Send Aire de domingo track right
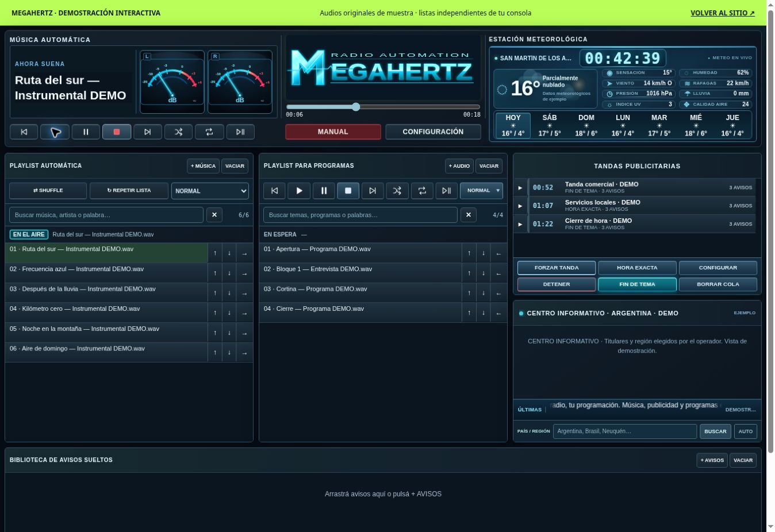Viewport: 775px width, 532px height. click(x=244, y=353)
